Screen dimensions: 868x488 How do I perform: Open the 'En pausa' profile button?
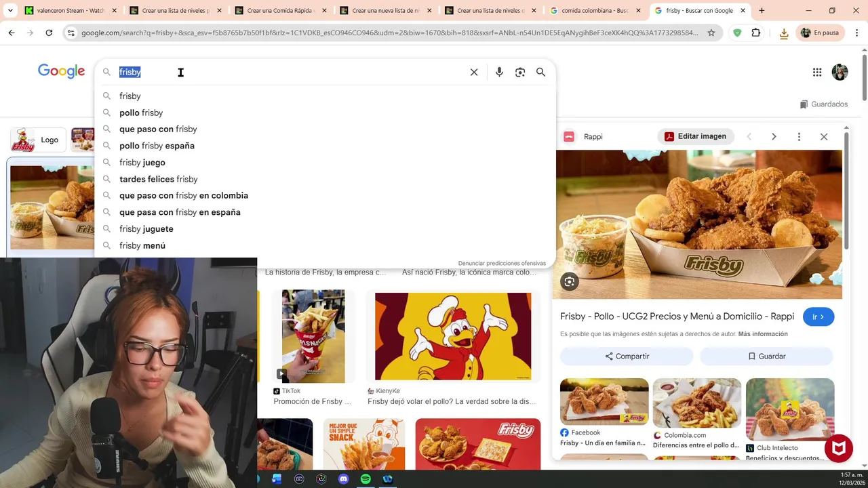tap(820, 33)
